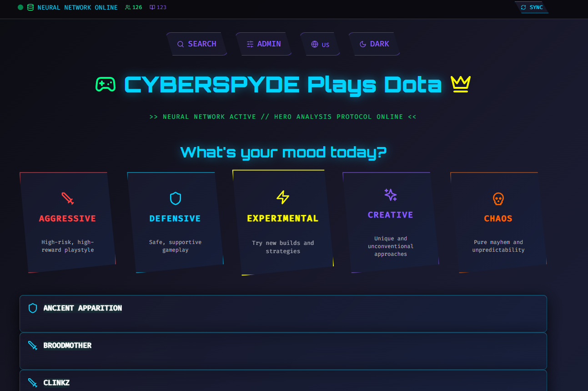Viewport: 588px width, 391px height.
Task: Click the blue shield icon for Defensive
Action: (x=176, y=198)
